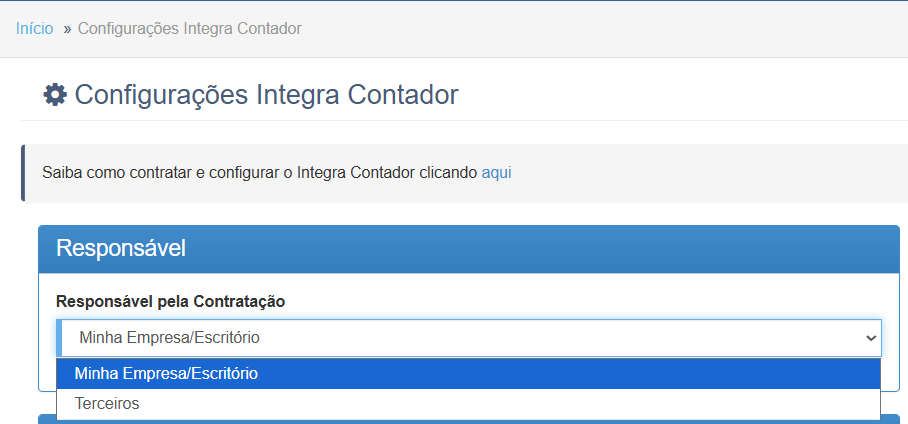Click the words "Integra Contador" in the info banner
The width and height of the screenshot is (908, 424).
(355, 172)
